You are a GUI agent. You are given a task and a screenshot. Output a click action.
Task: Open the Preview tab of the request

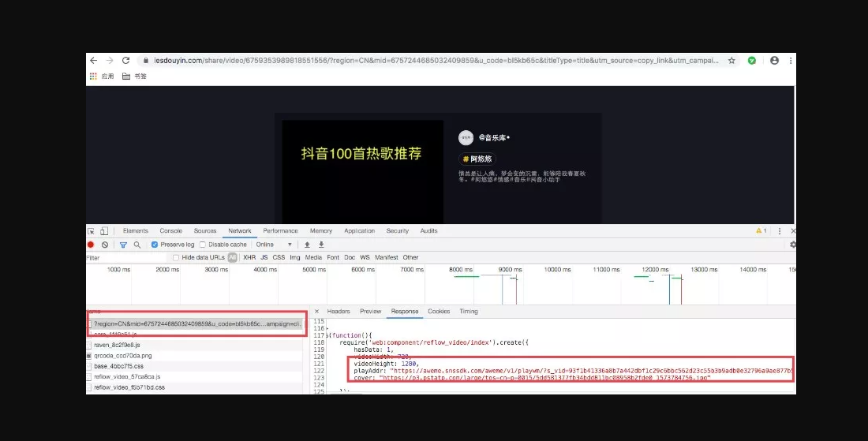point(371,312)
